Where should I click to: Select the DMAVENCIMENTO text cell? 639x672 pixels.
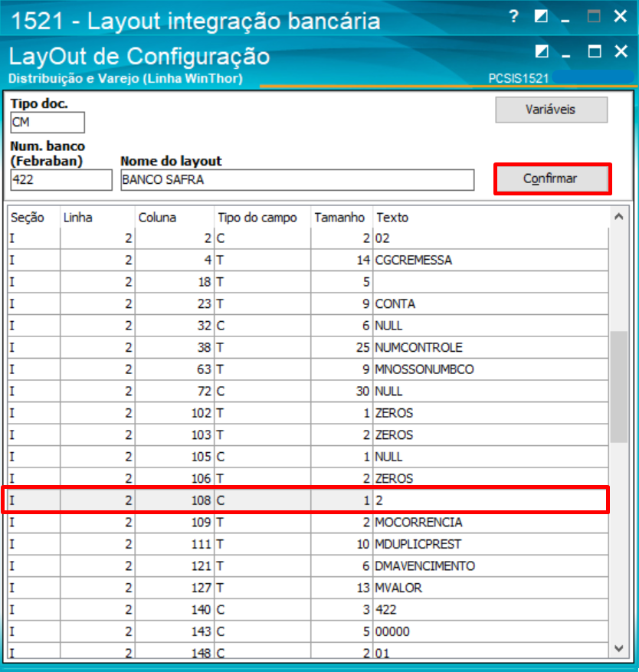[490, 566]
